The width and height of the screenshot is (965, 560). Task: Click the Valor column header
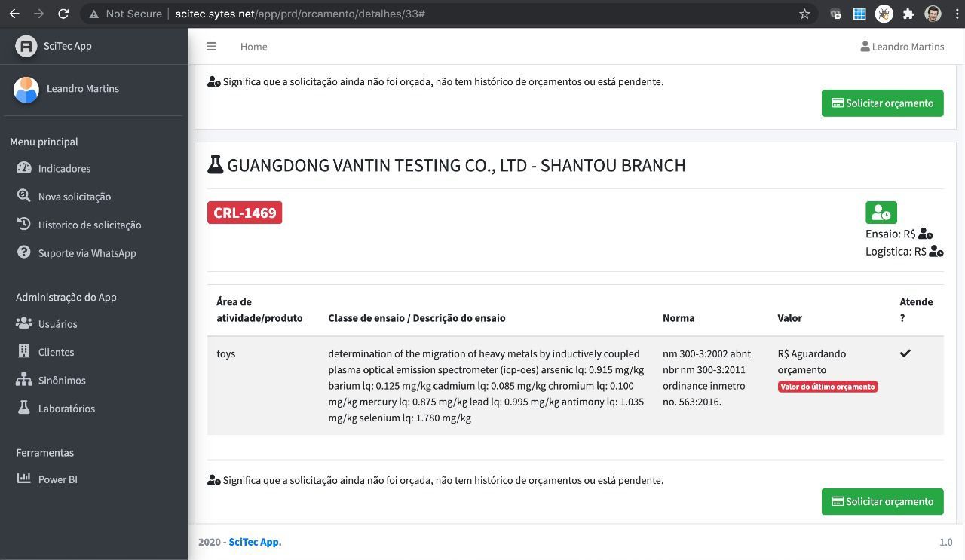pos(790,318)
